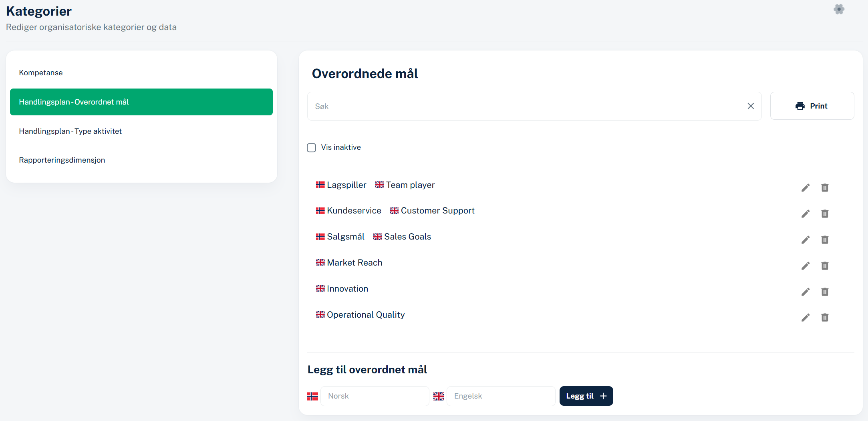
Task: Select Handlingsplan-Overordnet mål category
Action: (141, 102)
